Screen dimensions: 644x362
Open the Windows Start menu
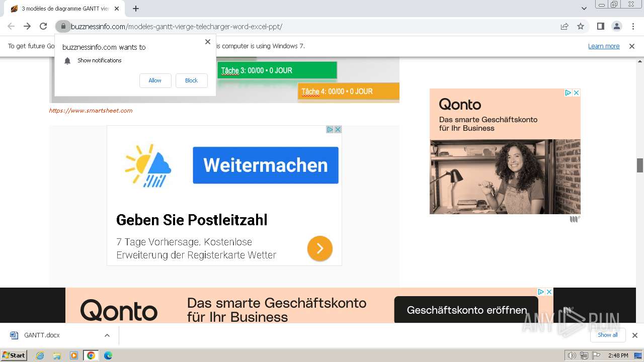(14, 355)
